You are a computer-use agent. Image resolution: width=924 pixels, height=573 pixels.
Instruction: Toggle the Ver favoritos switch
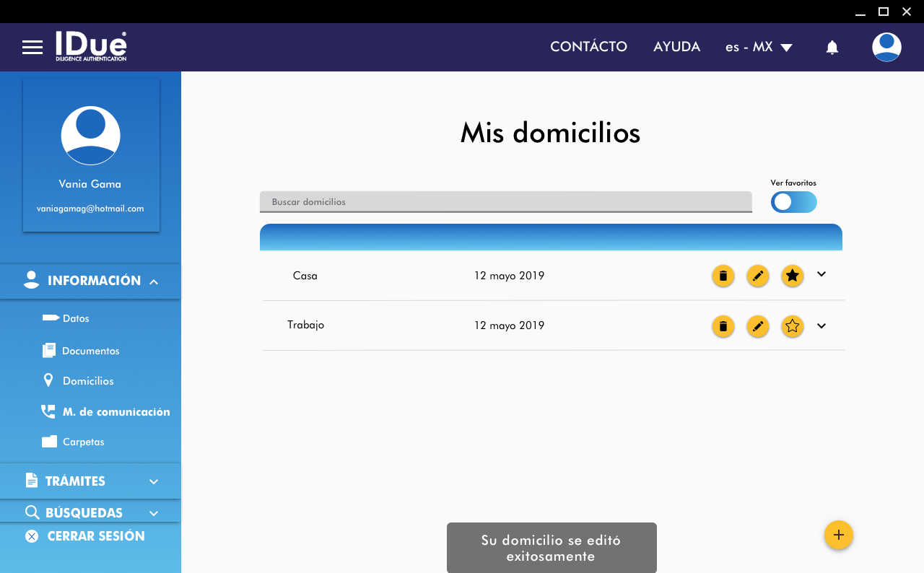click(793, 202)
